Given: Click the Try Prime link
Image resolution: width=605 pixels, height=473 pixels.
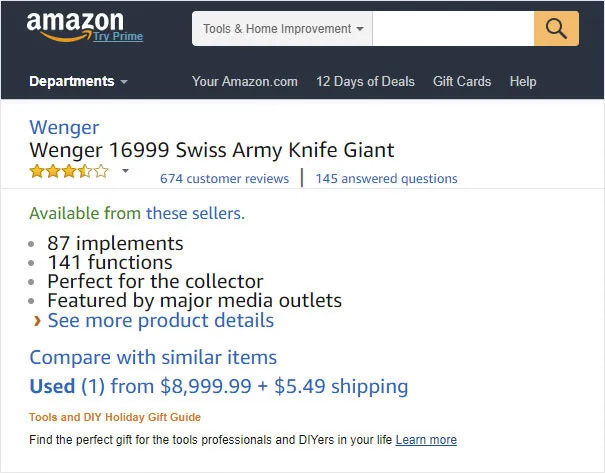Looking at the screenshot, I should 118,36.
